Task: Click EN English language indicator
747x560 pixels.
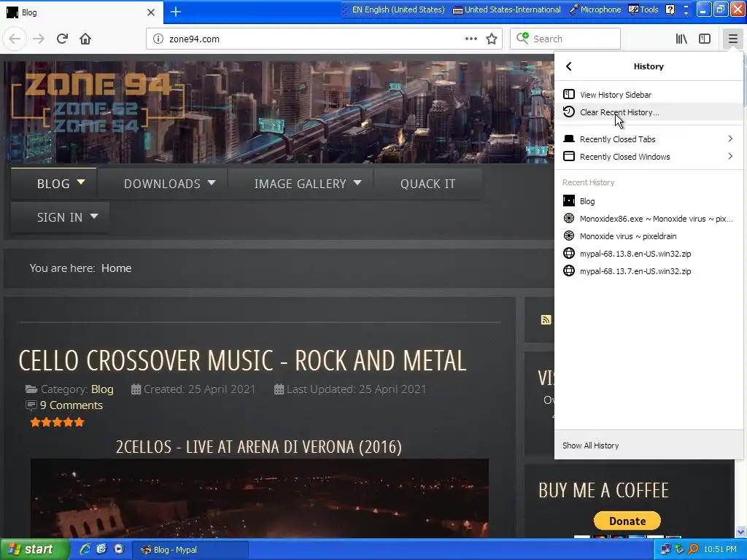Action: click(398, 9)
